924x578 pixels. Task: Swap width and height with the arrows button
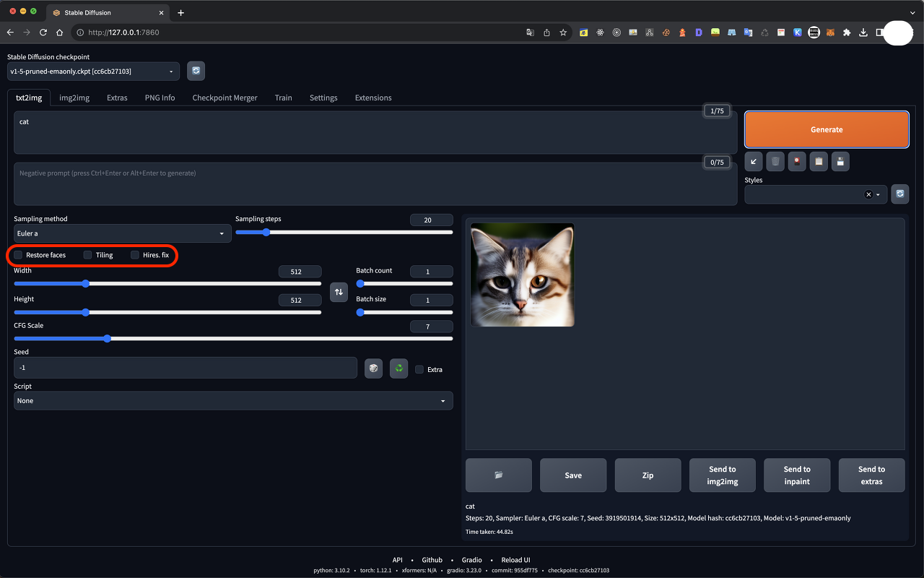pyautogui.click(x=339, y=292)
